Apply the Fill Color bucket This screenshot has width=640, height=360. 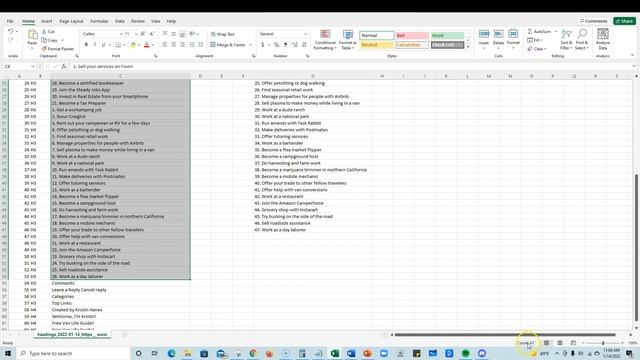tap(133, 45)
